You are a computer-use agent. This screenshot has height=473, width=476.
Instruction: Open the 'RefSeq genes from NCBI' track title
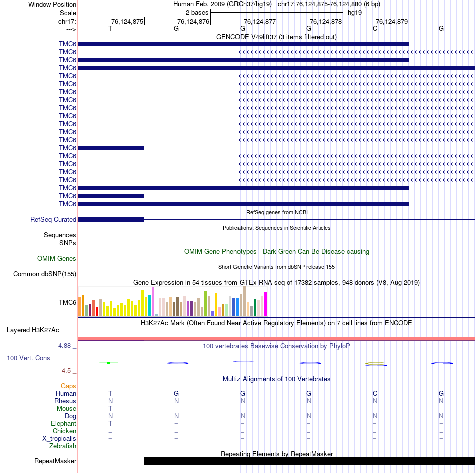pyautogui.click(x=277, y=212)
